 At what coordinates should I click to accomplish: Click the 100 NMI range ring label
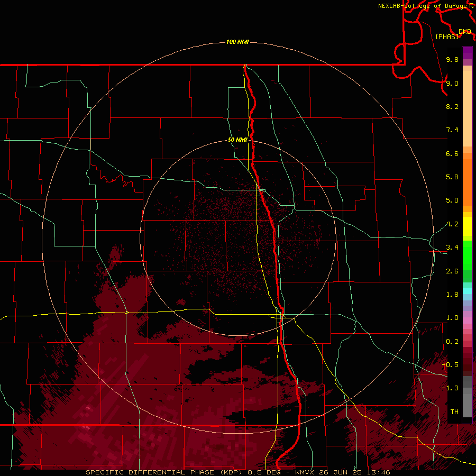click(237, 42)
